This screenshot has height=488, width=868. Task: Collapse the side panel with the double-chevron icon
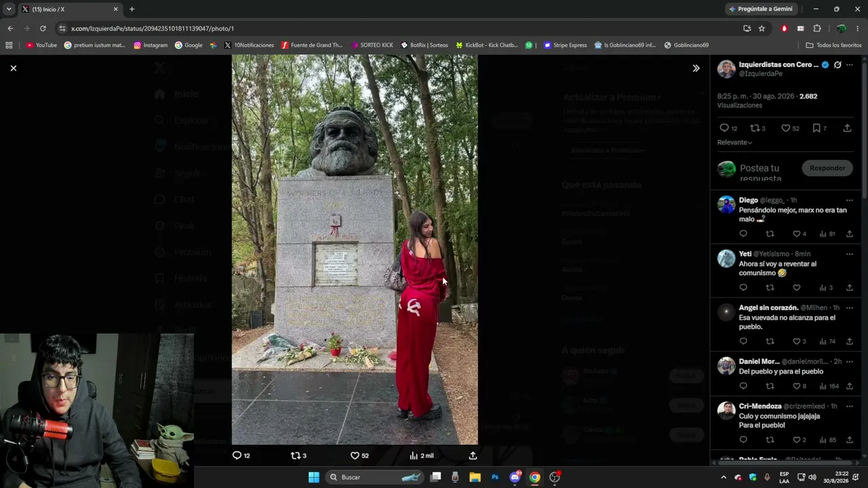coord(696,68)
